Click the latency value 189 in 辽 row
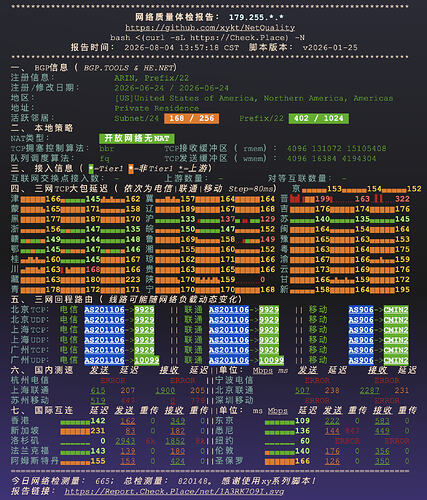Viewport: 427px width, 500px height. pos(188,209)
